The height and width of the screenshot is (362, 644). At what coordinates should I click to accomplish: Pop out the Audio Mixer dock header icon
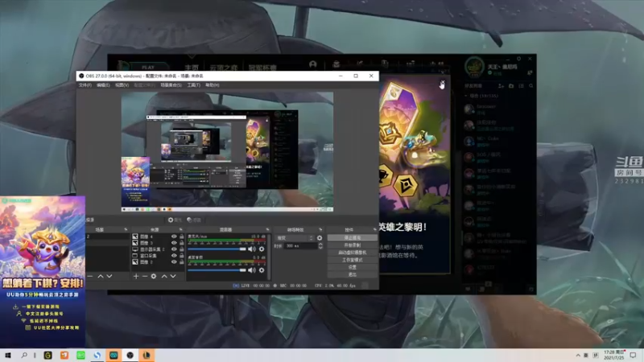coord(267,229)
